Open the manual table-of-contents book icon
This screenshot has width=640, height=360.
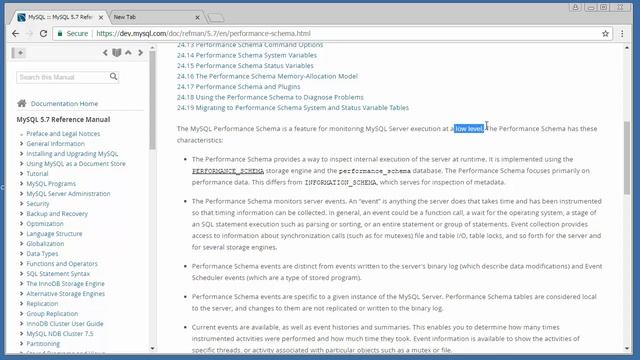point(117,53)
